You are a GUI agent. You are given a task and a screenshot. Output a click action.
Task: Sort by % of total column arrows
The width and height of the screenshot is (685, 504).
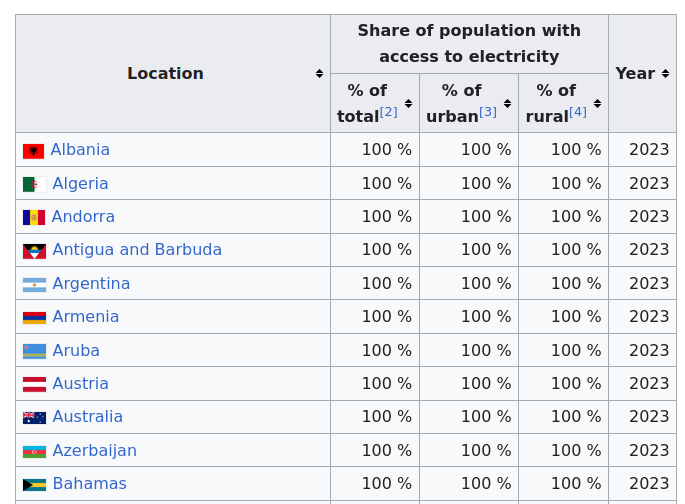coord(408,104)
